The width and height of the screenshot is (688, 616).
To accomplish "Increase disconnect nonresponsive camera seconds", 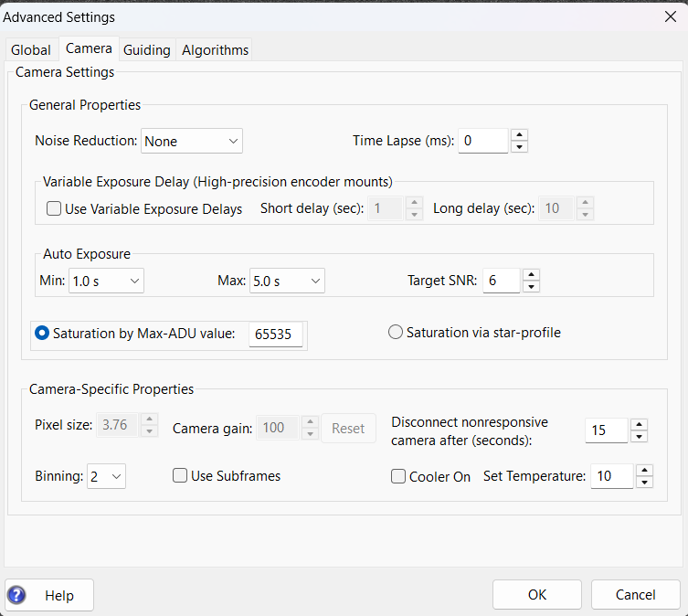I will point(639,424).
